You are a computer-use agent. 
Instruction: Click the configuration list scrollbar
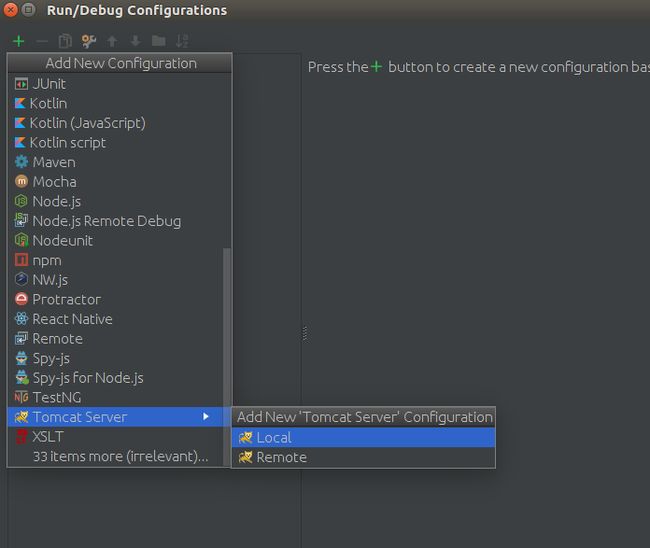coord(227,356)
